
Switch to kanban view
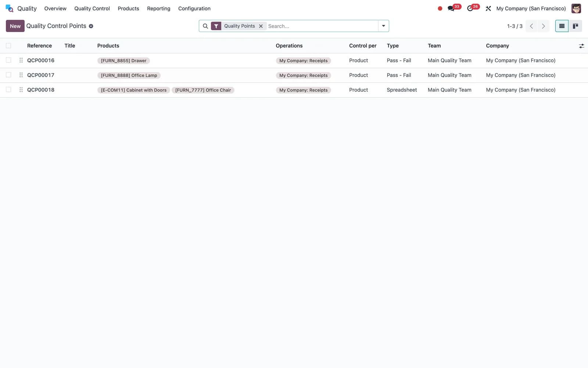tap(575, 26)
